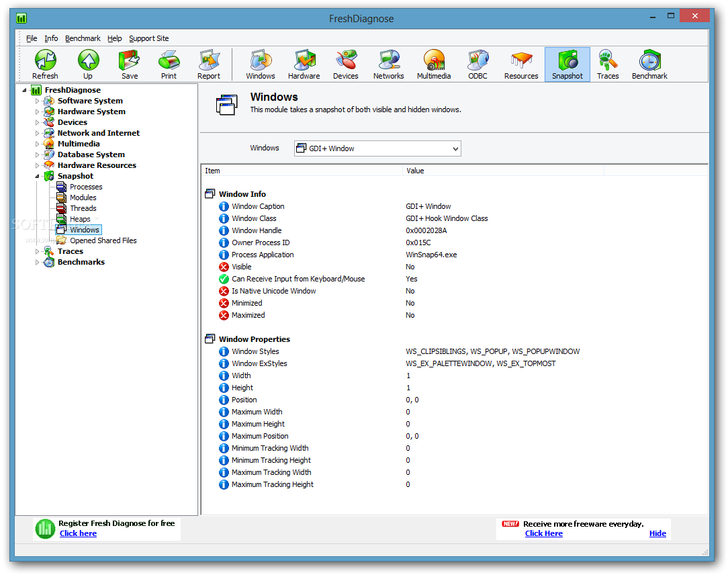Click the Save toolbar icon

[x=130, y=64]
